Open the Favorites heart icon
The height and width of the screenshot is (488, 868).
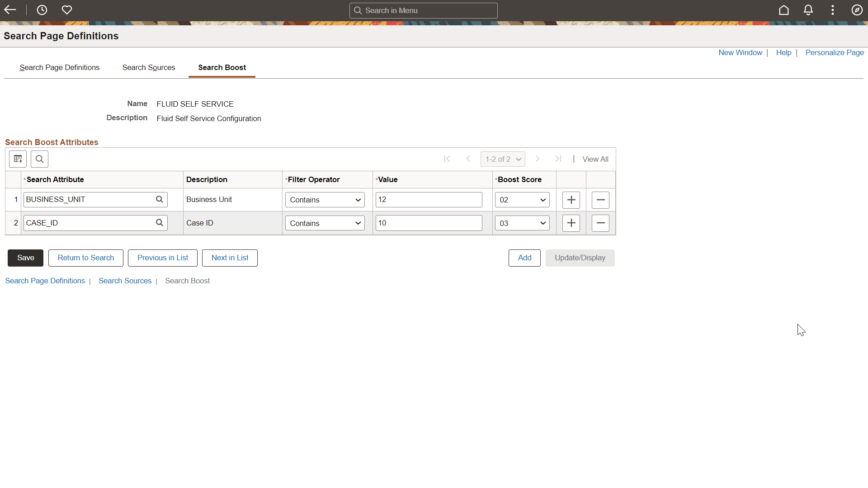pos(66,10)
